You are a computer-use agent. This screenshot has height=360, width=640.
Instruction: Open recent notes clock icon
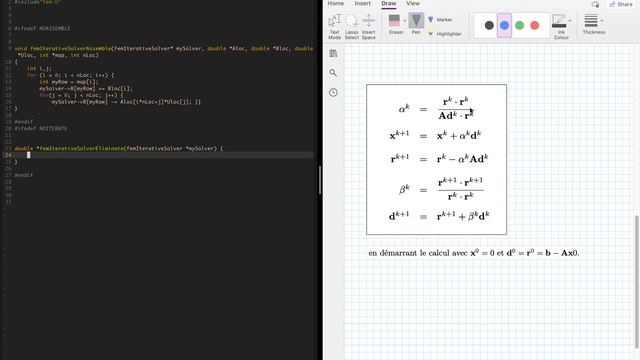[x=333, y=92]
